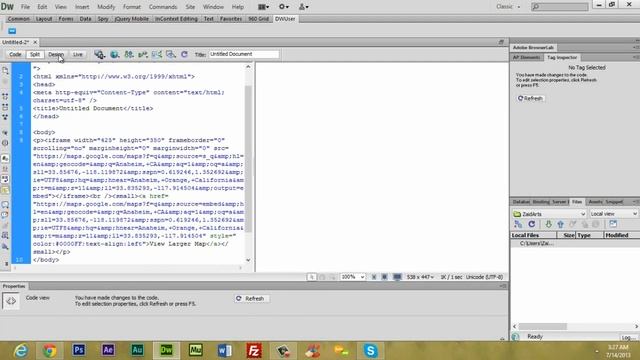The height and width of the screenshot is (360, 640).
Task: Click the desktop size icon in status bar
Action: (x=397, y=277)
